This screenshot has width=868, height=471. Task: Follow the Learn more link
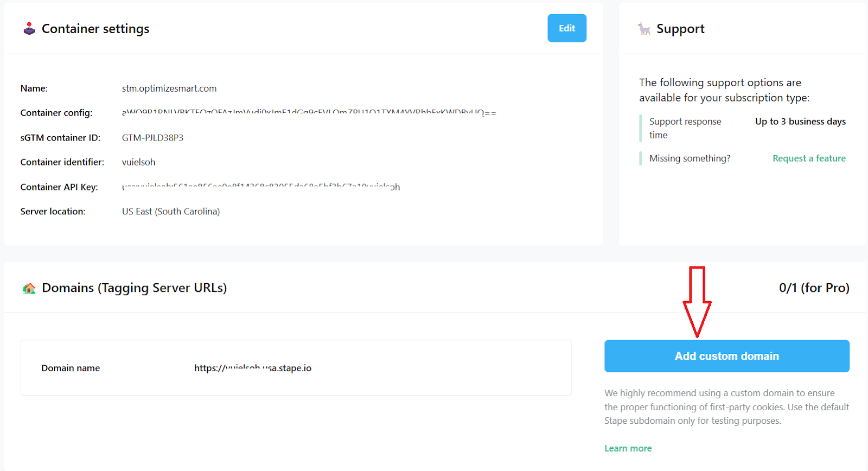pyautogui.click(x=628, y=448)
